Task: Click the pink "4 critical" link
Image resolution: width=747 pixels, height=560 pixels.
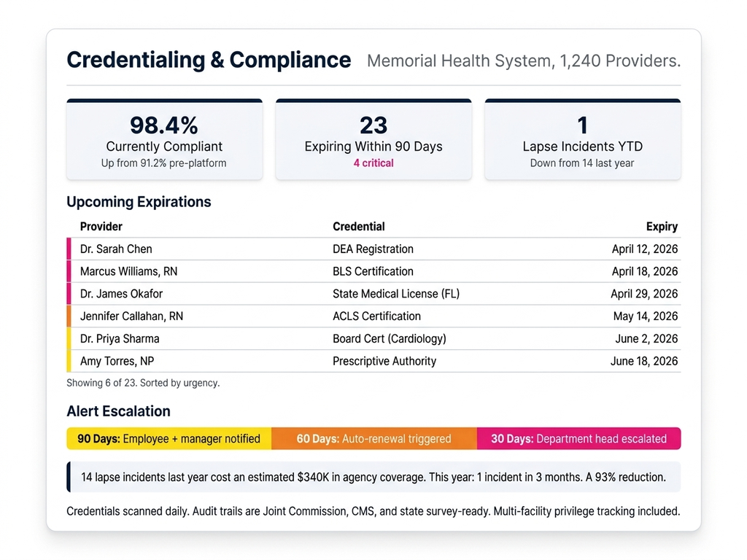Action: coord(373,163)
